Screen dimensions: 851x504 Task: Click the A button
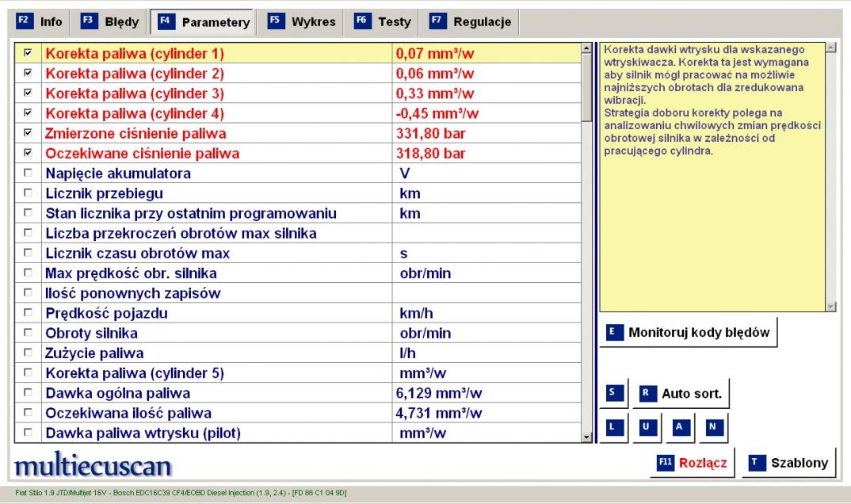pos(680,427)
